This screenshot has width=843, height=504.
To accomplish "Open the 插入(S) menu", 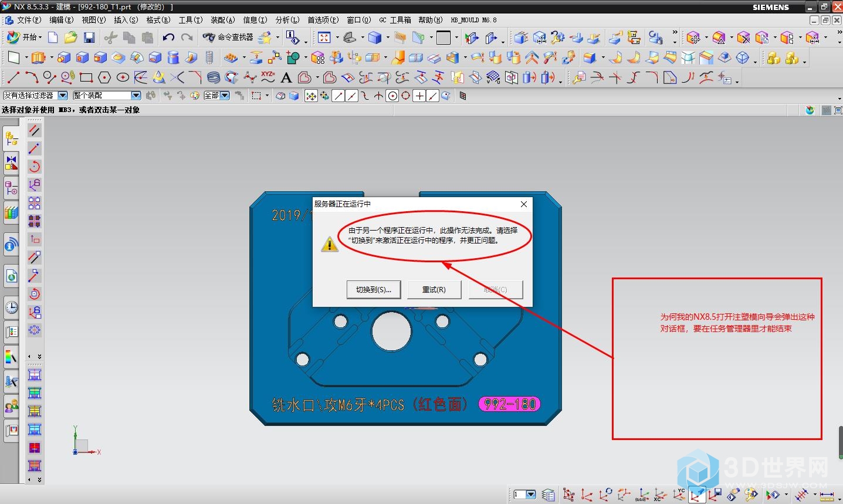I will [126, 20].
